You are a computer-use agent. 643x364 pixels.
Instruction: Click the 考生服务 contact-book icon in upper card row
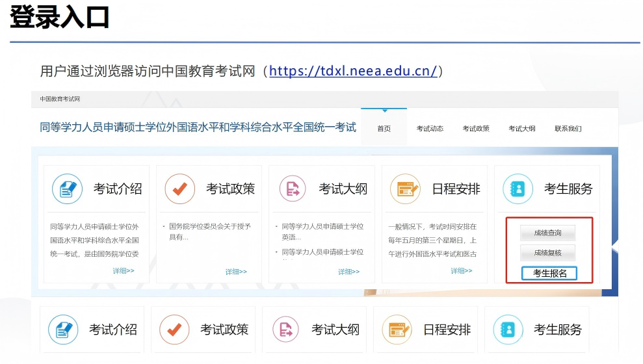tap(518, 189)
